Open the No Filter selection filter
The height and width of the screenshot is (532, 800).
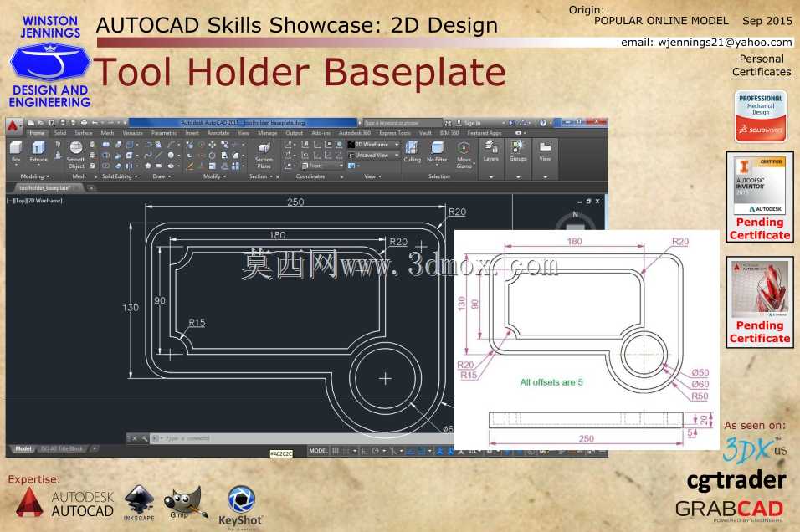click(x=438, y=152)
